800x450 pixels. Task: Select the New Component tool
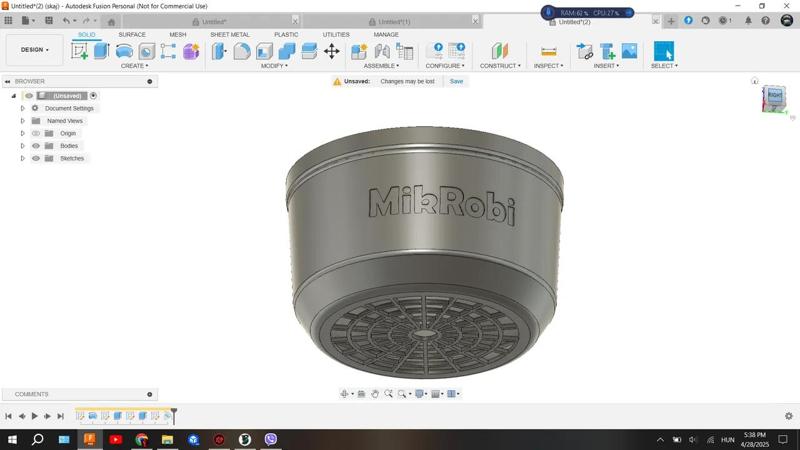[x=359, y=51]
